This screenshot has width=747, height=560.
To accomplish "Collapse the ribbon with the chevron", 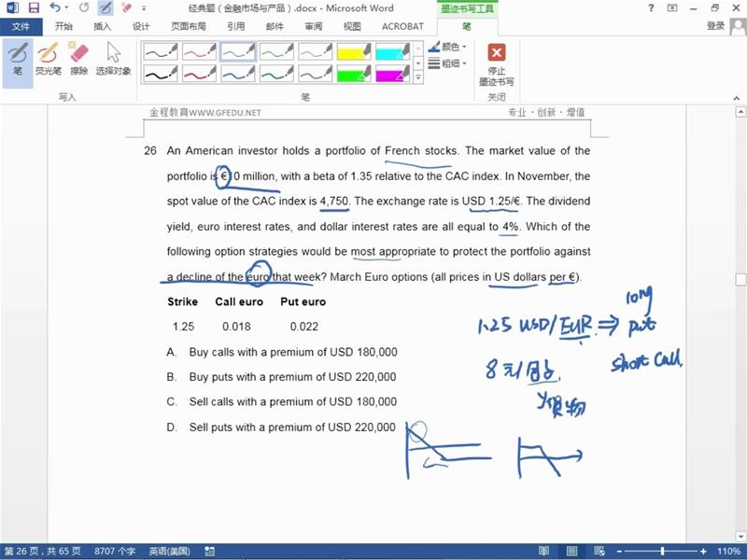I will point(737,98).
